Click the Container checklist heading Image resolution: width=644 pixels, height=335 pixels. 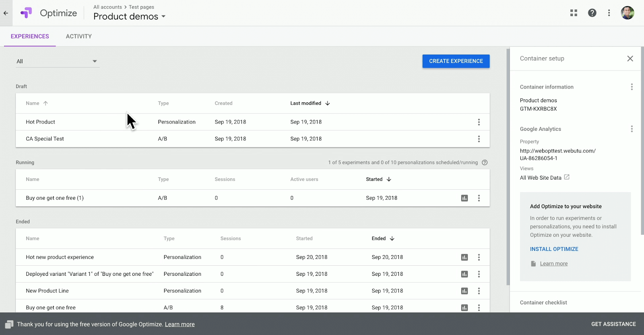pos(543,303)
